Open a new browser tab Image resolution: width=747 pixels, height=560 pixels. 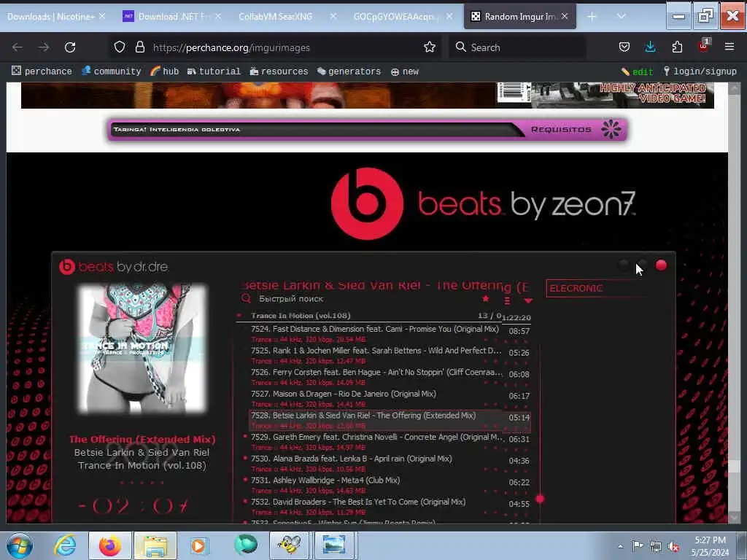pos(592,16)
